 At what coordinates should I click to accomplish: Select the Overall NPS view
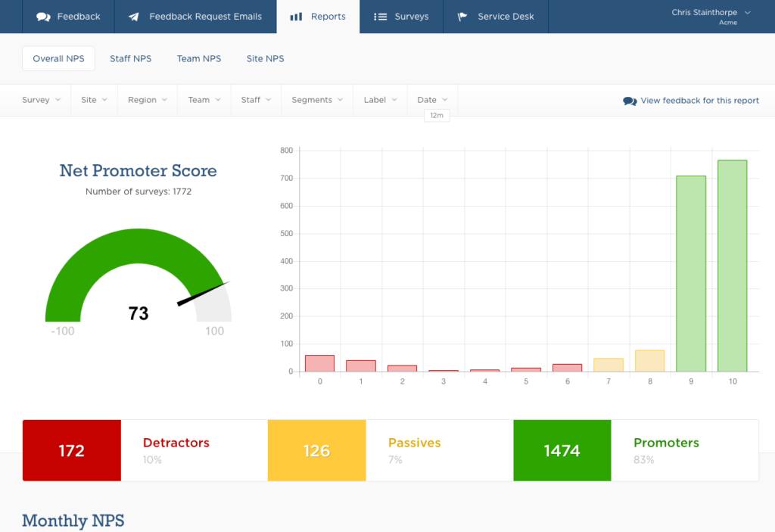tap(58, 58)
